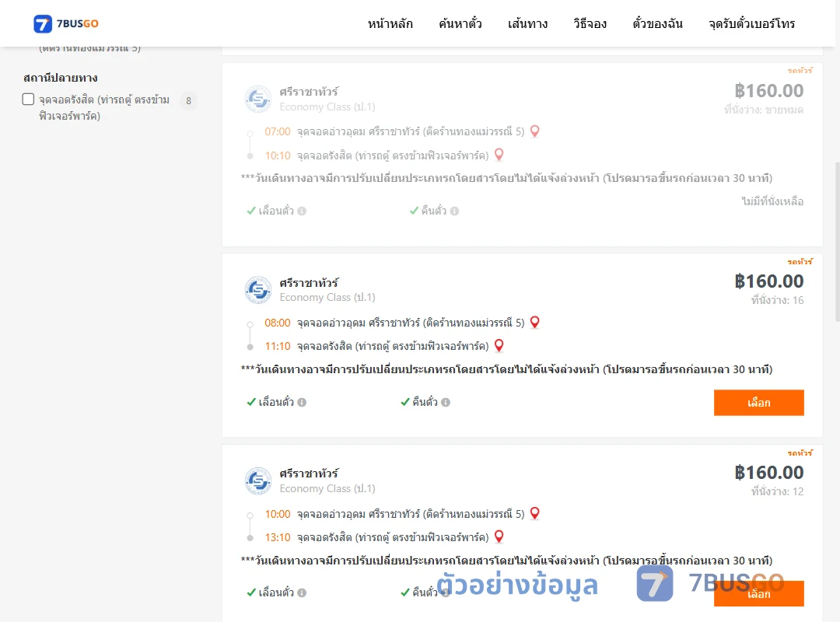Open the ตั๋วของฉัน menu item

click(x=657, y=23)
